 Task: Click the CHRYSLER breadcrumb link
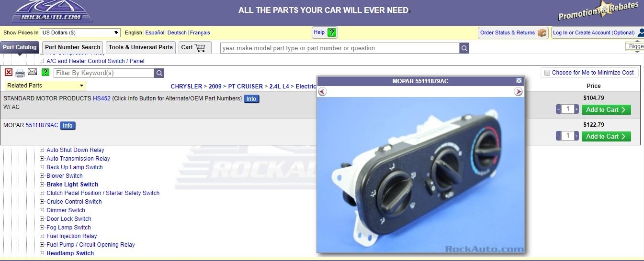tap(186, 87)
